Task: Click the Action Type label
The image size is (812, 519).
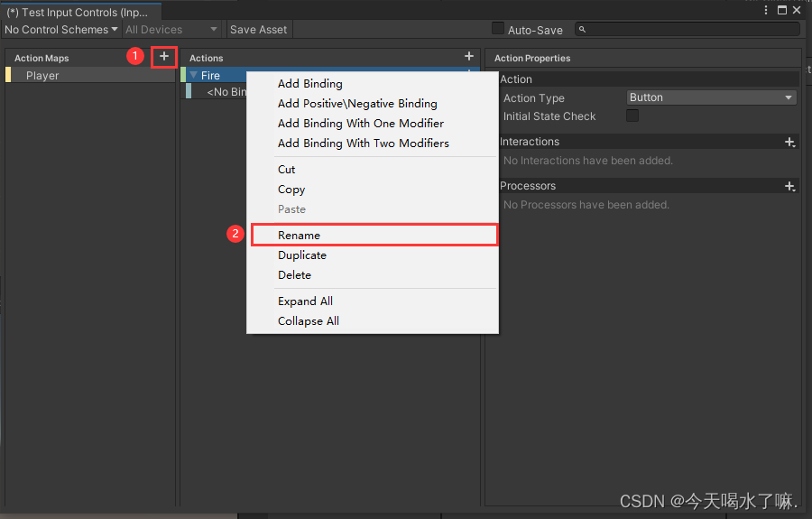Action: point(534,97)
